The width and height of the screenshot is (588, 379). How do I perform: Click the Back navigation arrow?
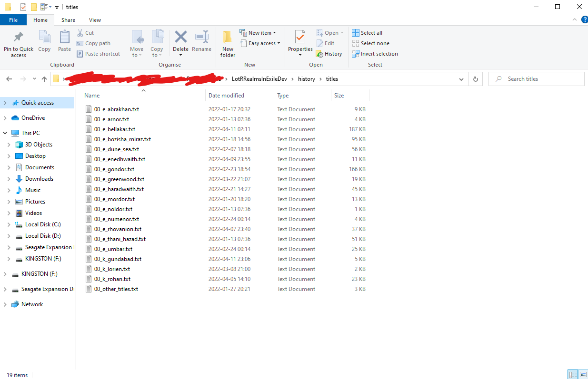pos(10,79)
